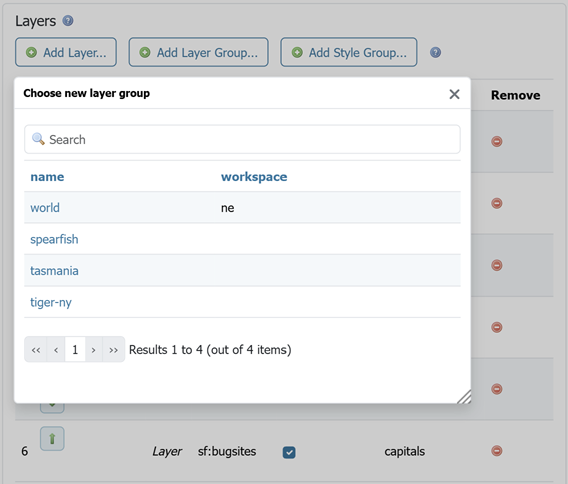Click the help icon after Add Style Group

pos(435,53)
